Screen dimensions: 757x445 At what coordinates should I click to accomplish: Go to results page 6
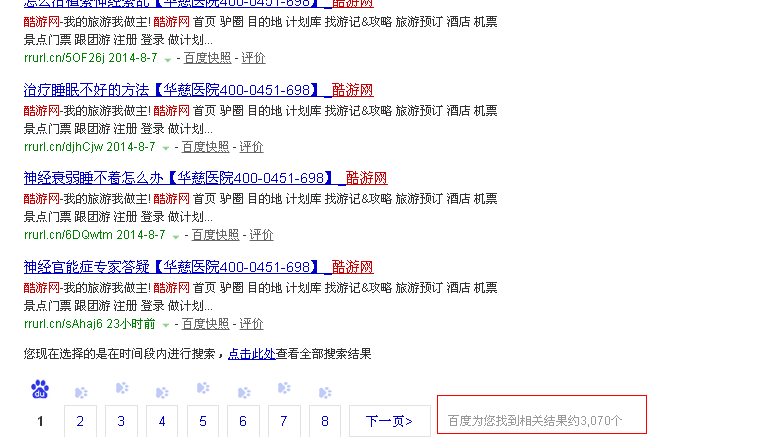(243, 421)
